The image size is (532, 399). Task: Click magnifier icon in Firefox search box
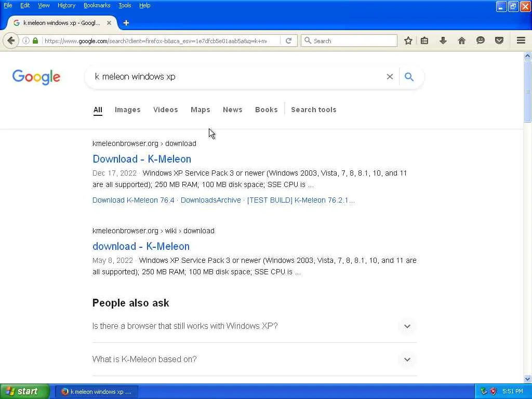click(x=308, y=41)
